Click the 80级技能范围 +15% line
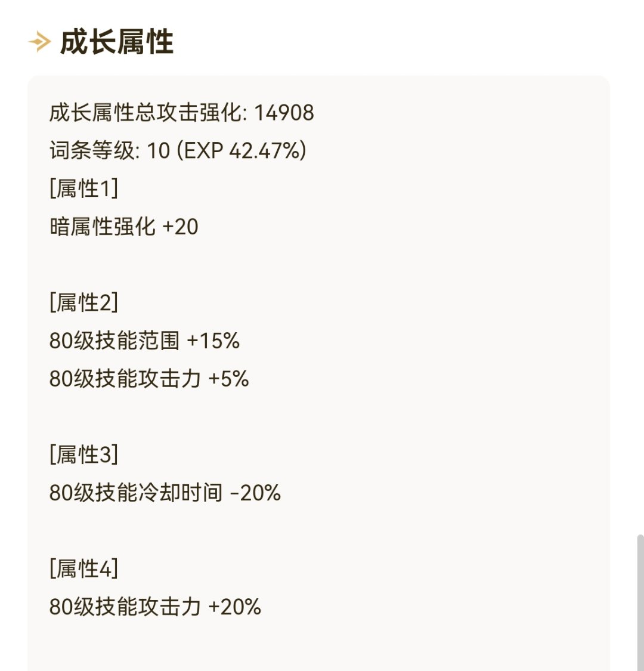This screenshot has width=644, height=671. click(145, 341)
